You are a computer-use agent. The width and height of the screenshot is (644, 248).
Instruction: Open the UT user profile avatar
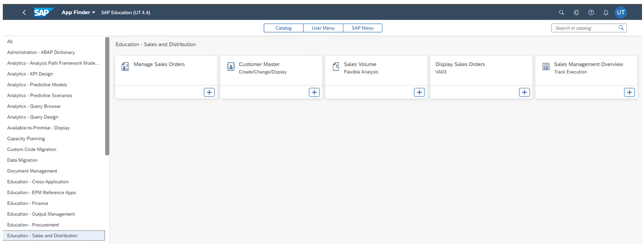click(621, 12)
